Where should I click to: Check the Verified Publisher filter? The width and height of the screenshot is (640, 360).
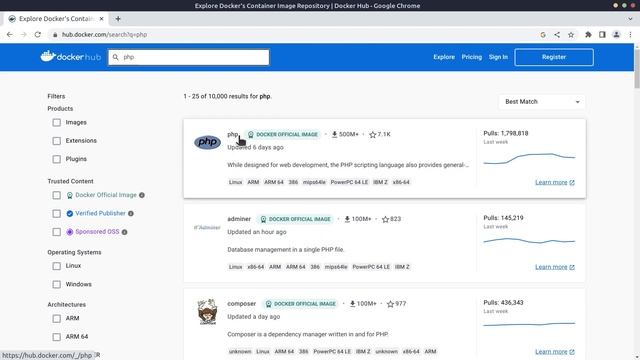click(57, 213)
